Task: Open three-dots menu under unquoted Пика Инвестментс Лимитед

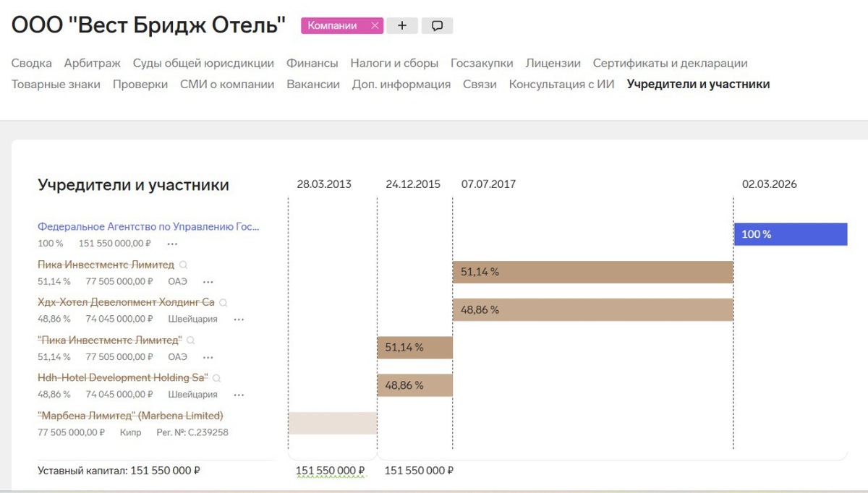Action: pyautogui.click(x=208, y=281)
